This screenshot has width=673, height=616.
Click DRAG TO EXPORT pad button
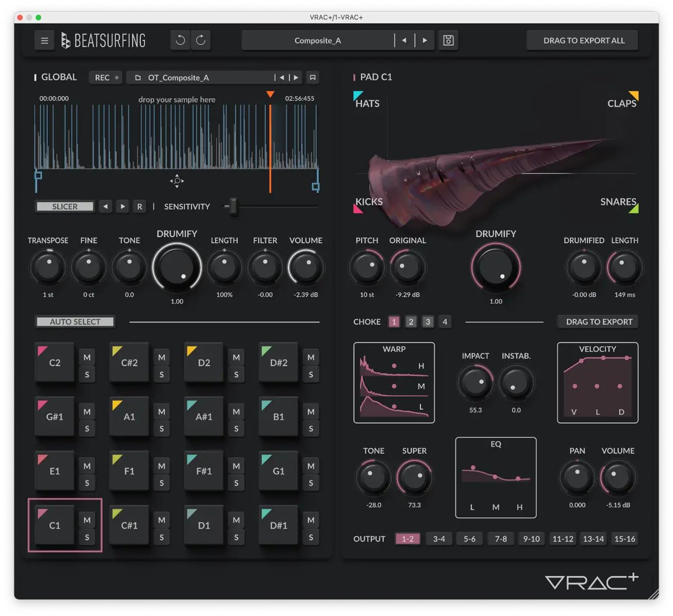598,322
